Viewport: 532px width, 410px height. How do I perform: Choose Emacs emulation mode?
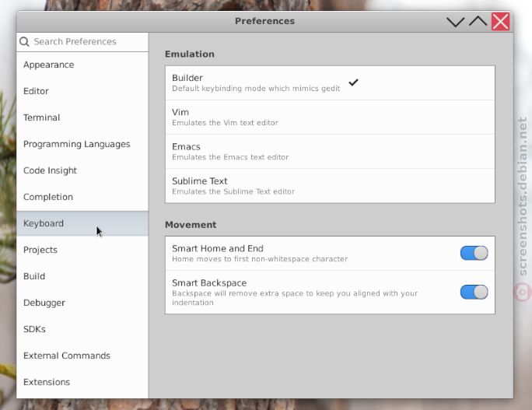330,152
